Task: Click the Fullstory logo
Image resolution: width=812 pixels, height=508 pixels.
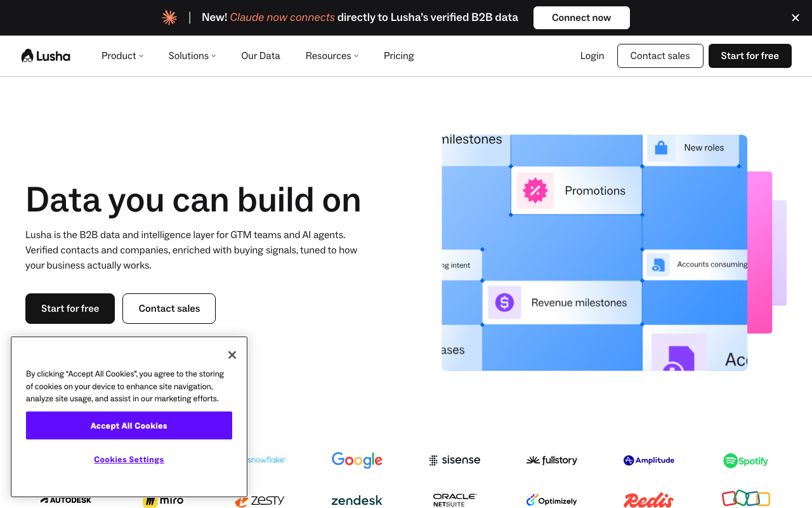Action: click(x=552, y=460)
